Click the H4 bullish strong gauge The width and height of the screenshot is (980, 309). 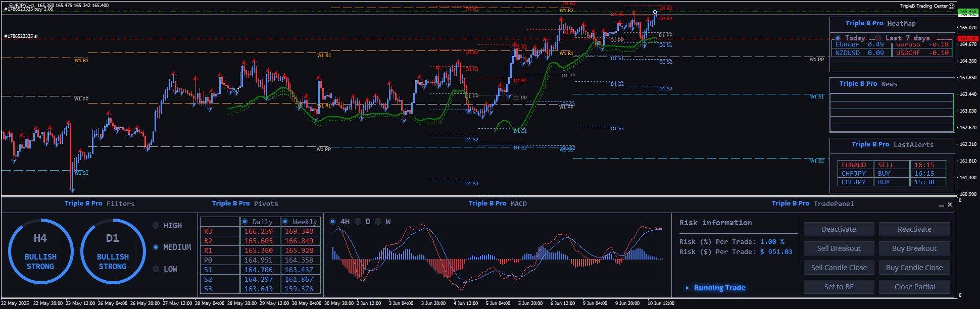40,251
